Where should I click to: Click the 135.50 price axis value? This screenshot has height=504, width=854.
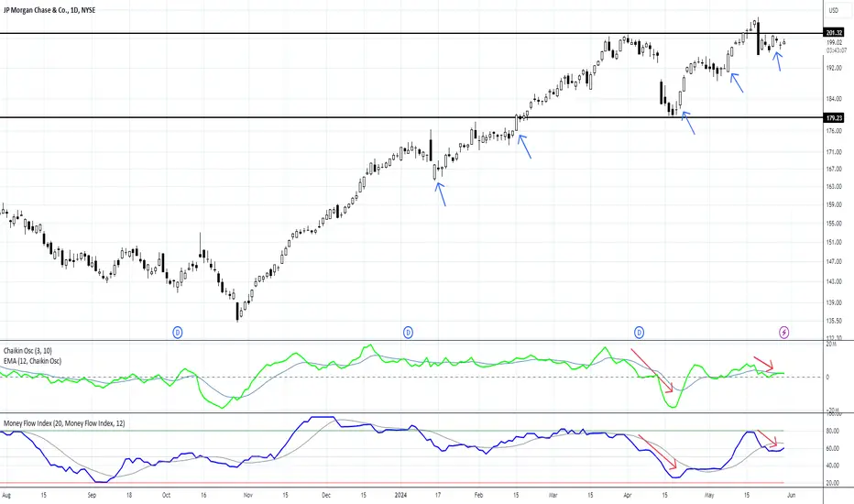pyautogui.click(x=834, y=321)
